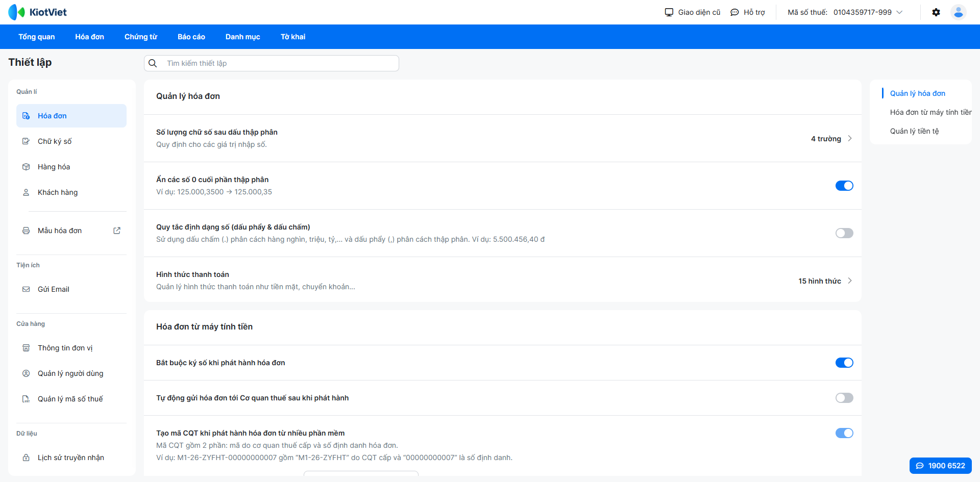Open Hỗ trợ support link
Viewport: 980px width, 482px height.
pos(748,12)
